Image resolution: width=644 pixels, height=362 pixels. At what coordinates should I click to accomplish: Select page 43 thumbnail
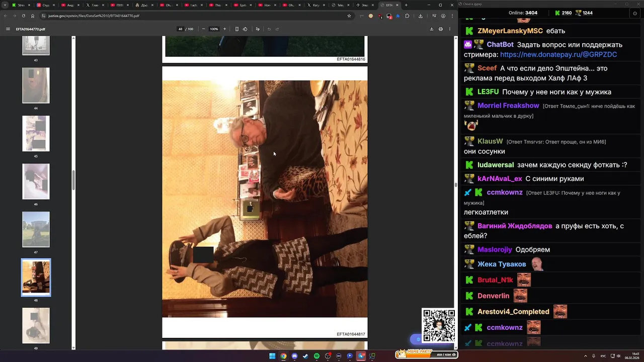pyautogui.click(x=36, y=46)
